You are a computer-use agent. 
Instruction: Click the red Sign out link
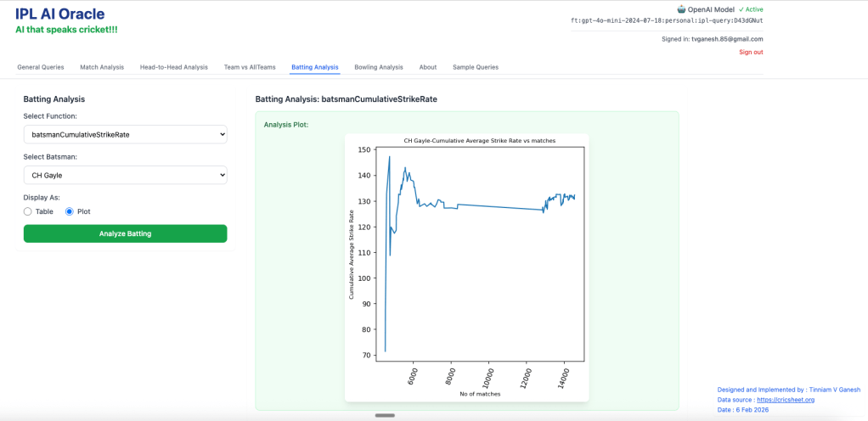click(x=751, y=52)
